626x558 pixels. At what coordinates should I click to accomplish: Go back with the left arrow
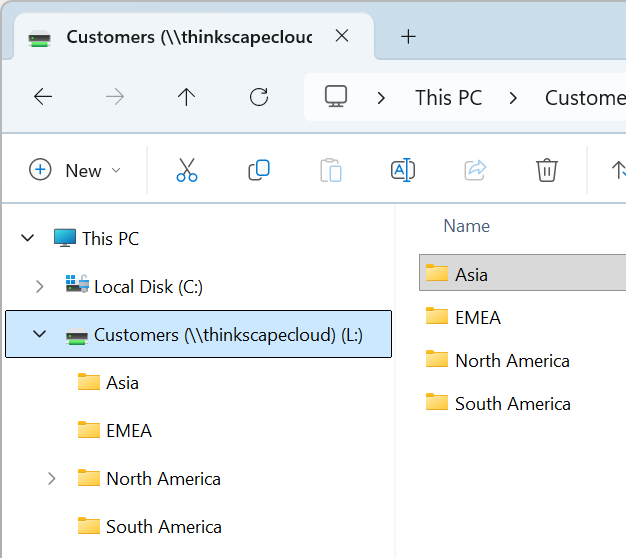point(43,97)
